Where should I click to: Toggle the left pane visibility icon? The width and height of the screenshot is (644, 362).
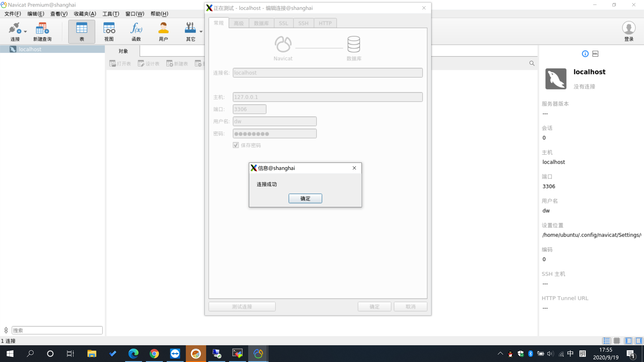tap(628, 341)
